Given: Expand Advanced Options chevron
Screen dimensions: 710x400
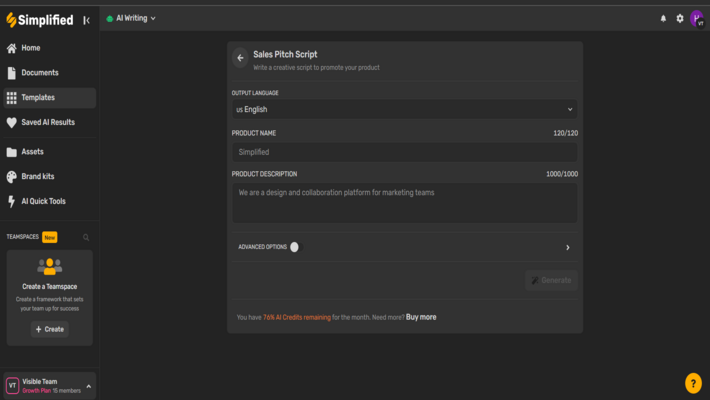Looking at the screenshot, I should (567, 247).
